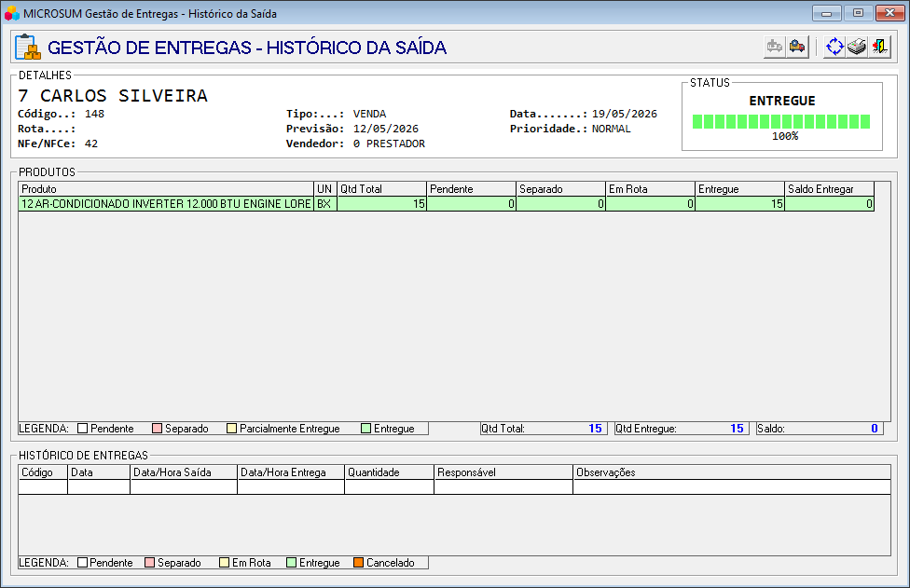Image resolution: width=910 pixels, height=588 pixels.
Task: Click the Em Rota column header in products
Action: [650, 189]
